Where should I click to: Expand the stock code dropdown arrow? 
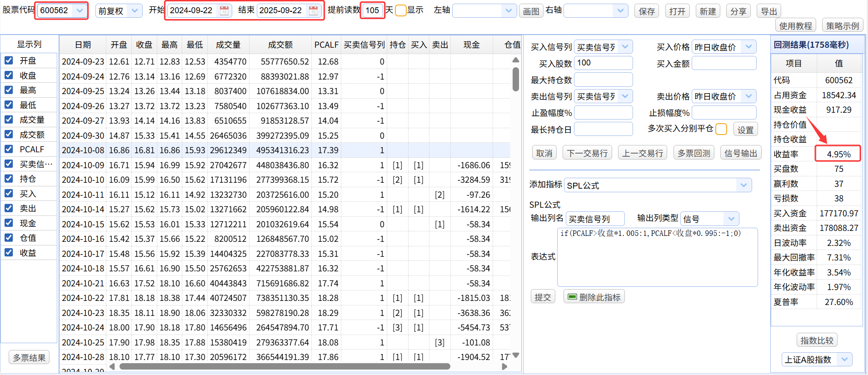(80, 10)
